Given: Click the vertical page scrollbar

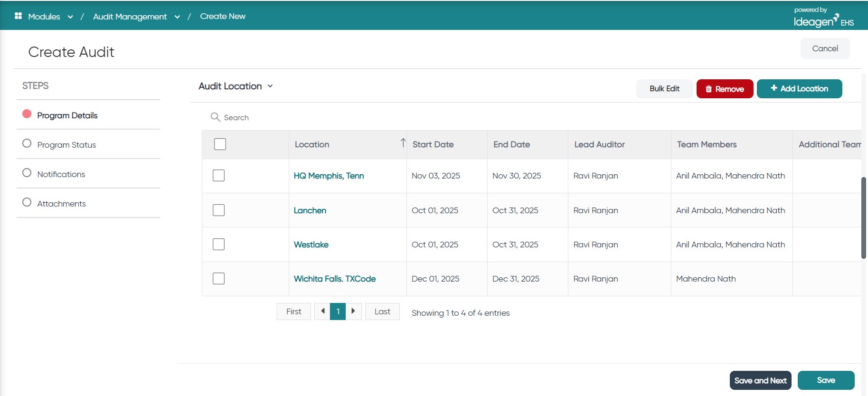Looking at the screenshot, I should pyautogui.click(x=864, y=218).
